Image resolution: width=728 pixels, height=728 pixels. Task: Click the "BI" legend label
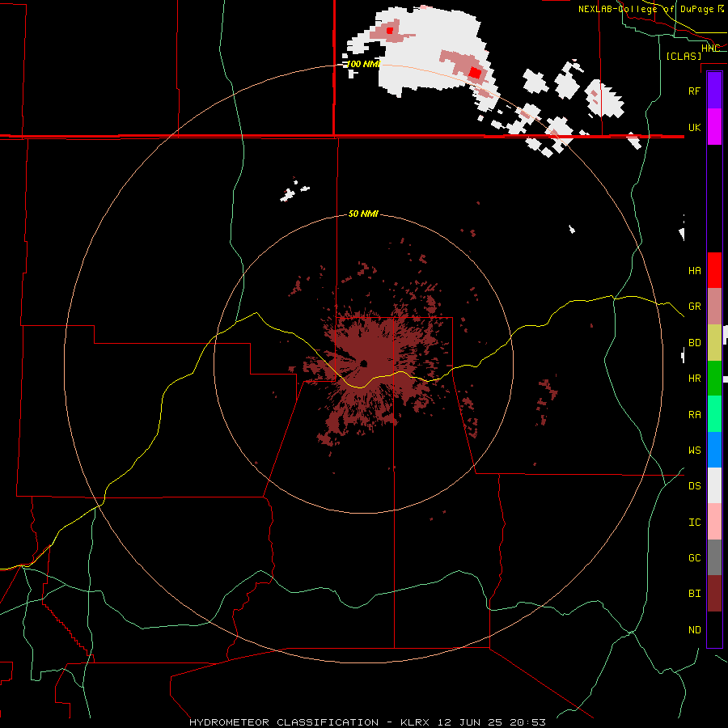[694, 594]
